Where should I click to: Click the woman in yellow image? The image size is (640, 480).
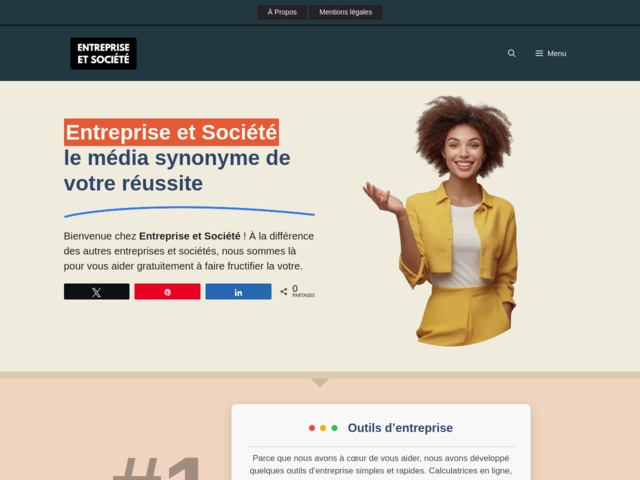point(443,220)
